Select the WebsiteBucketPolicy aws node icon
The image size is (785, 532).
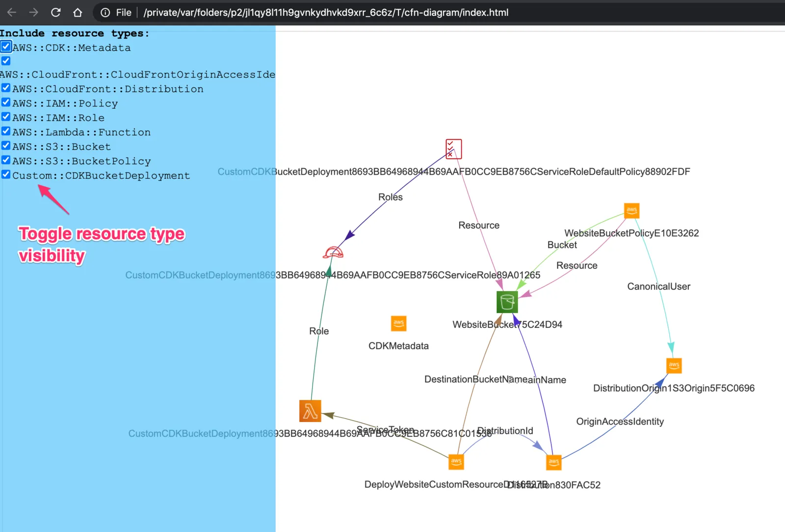(631, 211)
